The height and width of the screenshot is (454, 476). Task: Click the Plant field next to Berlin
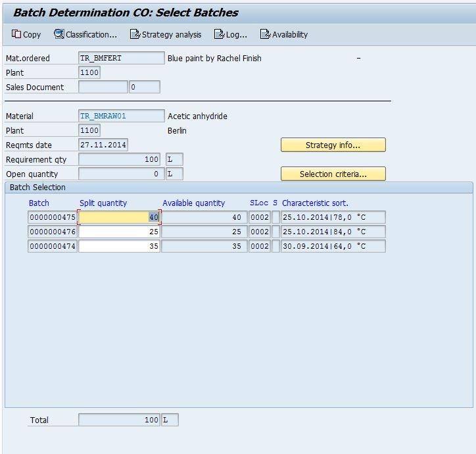[89, 130]
